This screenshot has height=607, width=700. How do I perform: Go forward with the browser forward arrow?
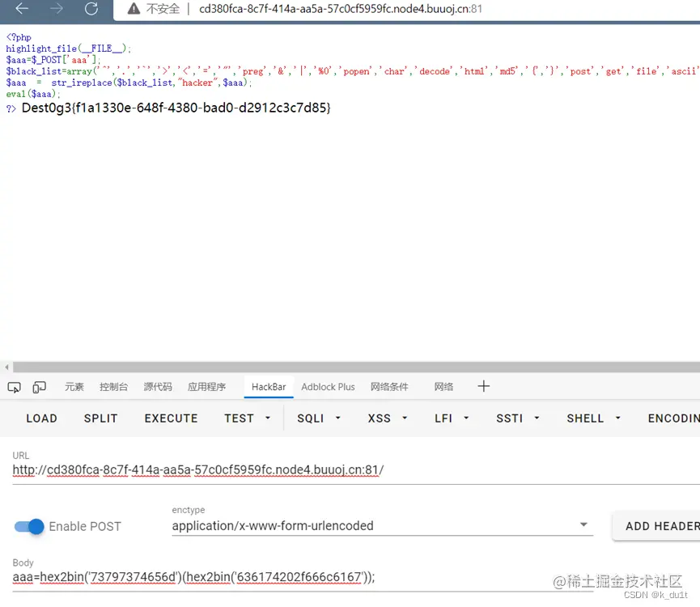(x=57, y=8)
